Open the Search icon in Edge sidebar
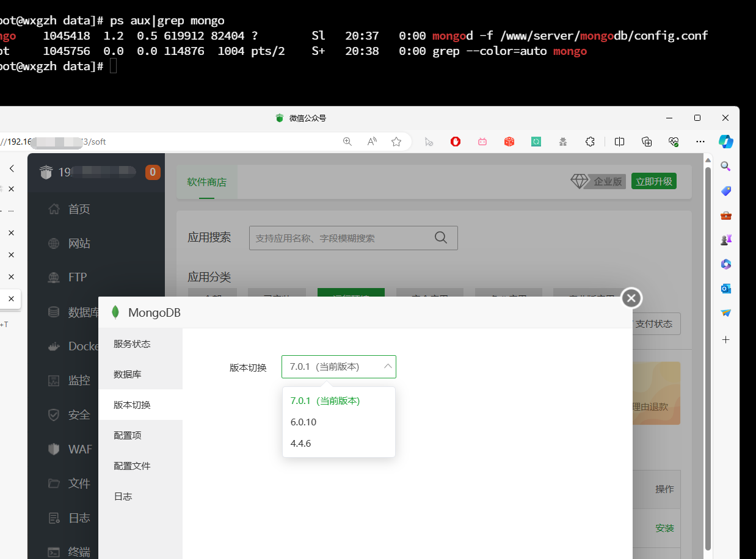Screen dimensions: 756x559 (x=726, y=166)
